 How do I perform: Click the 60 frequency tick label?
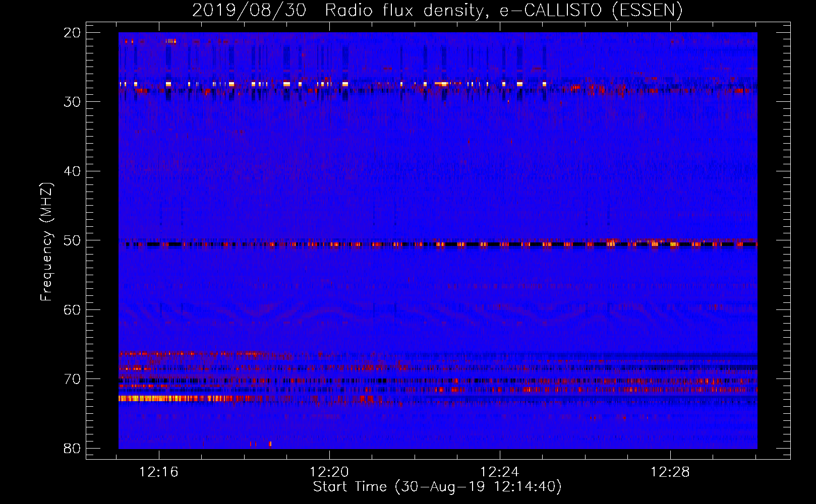tap(73, 310)
